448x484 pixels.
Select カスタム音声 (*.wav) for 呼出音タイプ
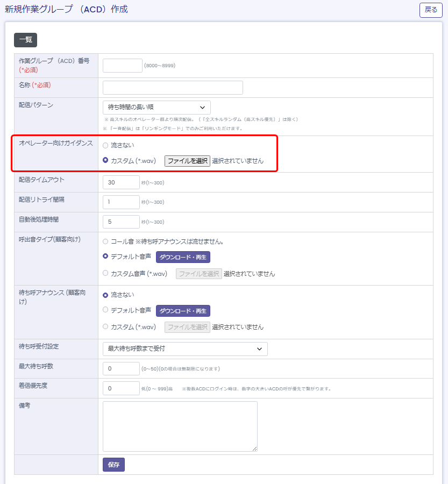tap(105, 273)
